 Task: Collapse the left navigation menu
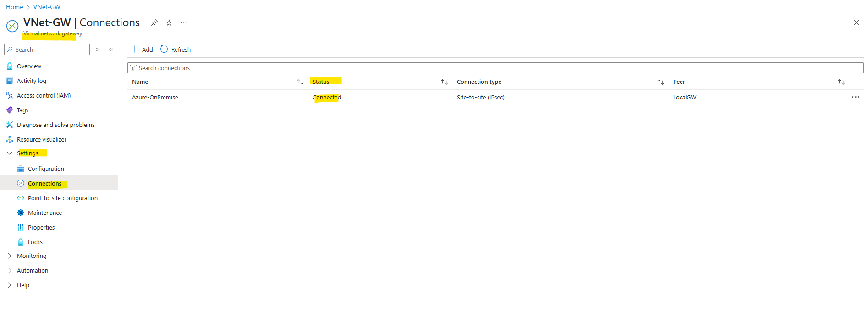pyautogui.click(x=111, y=49)
